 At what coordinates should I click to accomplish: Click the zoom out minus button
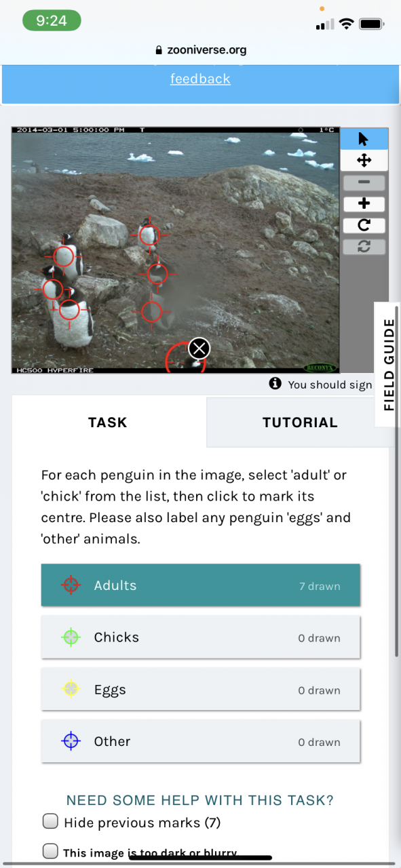click(x=364, y=182)
